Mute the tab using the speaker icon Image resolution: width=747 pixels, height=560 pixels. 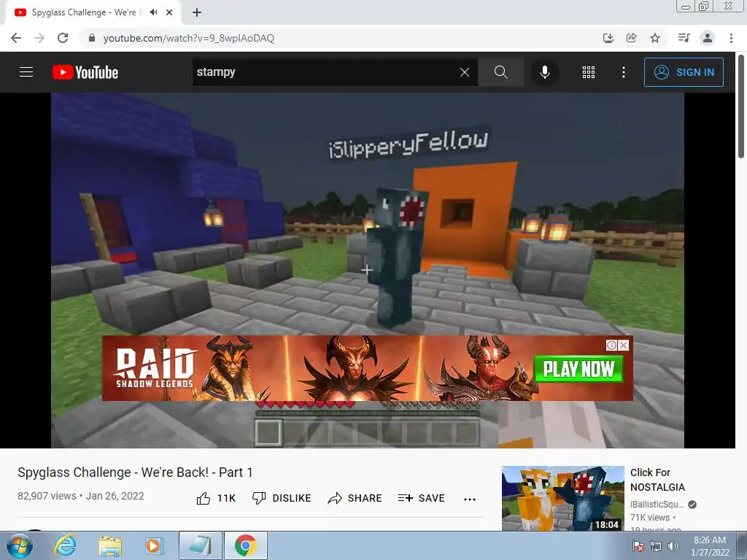click(153, 12)
